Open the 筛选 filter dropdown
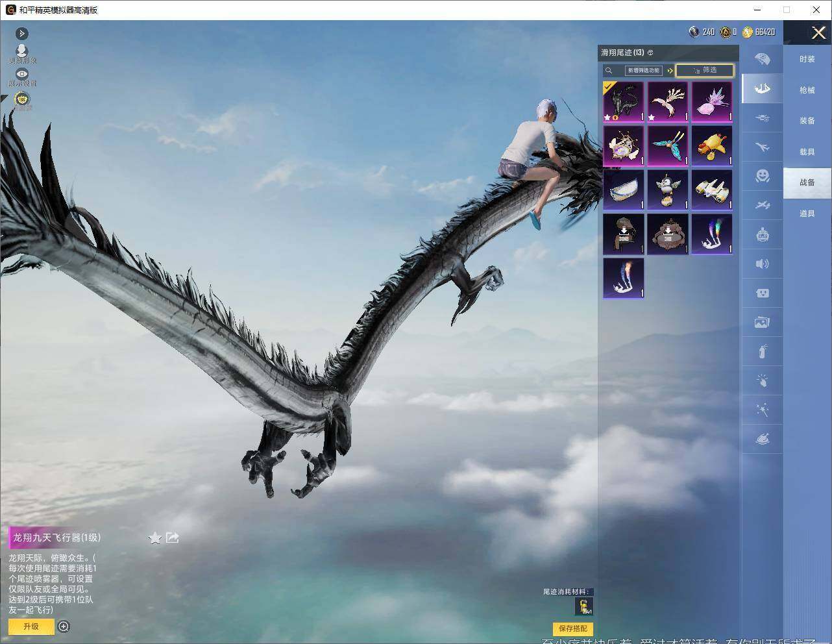 705,70
